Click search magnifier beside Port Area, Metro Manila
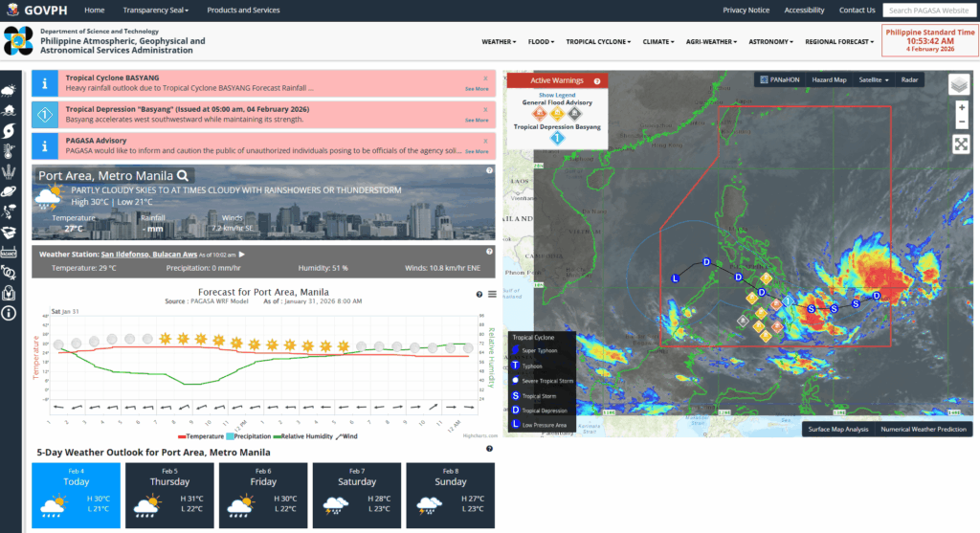Viewport: 980px width, 533px height. [x=183, y=175]
